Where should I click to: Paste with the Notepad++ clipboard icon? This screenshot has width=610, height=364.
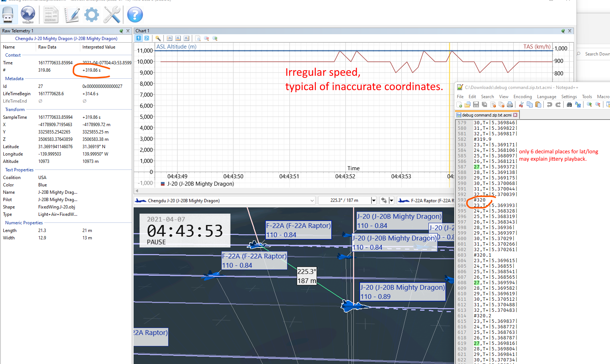pos(538,105)
